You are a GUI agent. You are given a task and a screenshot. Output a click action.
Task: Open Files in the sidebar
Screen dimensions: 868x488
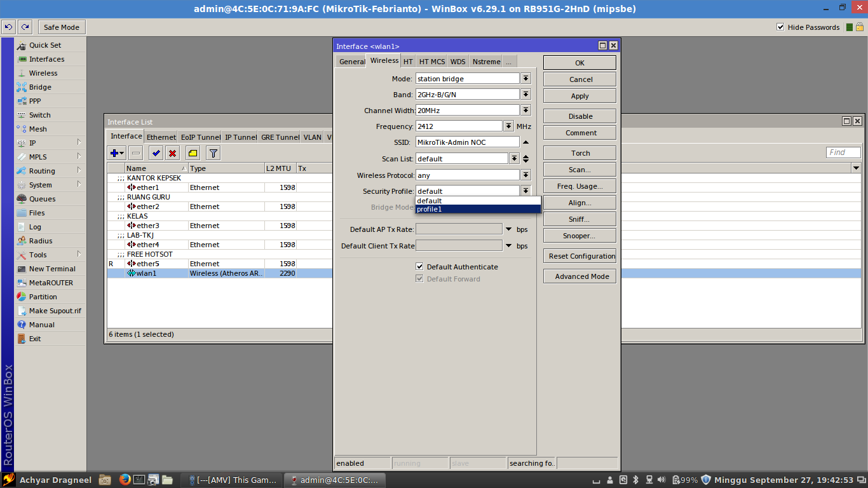click(x=37, y=213)
